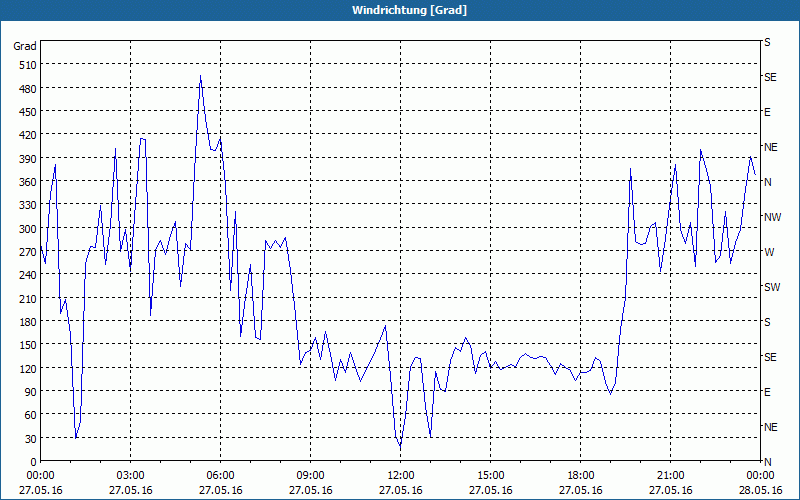The image size is (800, 500).
Task: Click the 300 y-axis value
Action: pos(28,229)
